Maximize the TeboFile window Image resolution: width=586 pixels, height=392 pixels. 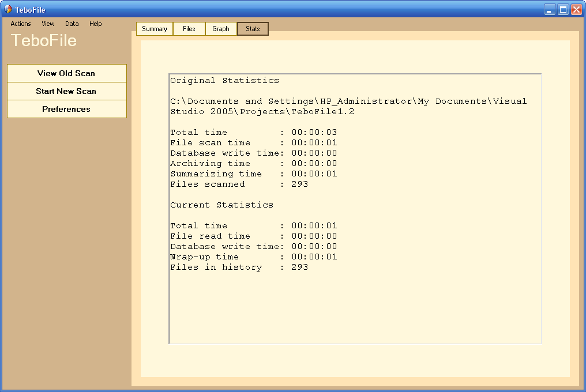click(x=563, y=9)
